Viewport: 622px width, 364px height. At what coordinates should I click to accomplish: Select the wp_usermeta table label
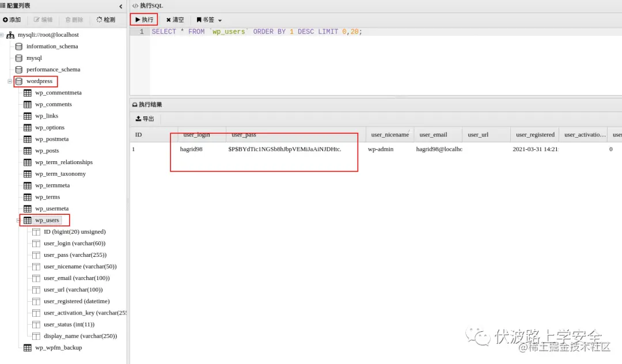(x=52, y=208)
